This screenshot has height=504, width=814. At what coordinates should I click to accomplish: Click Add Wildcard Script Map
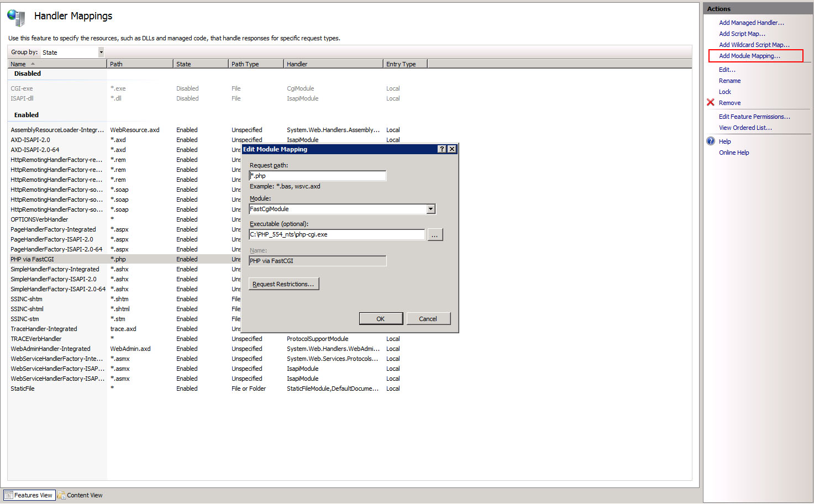(755, 44)
